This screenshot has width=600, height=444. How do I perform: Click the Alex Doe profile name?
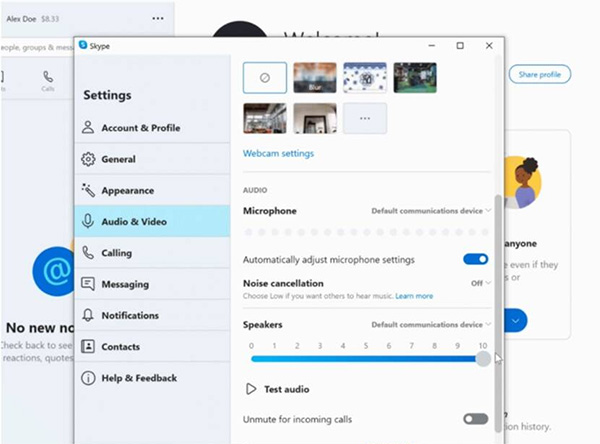tap(21, 19)
